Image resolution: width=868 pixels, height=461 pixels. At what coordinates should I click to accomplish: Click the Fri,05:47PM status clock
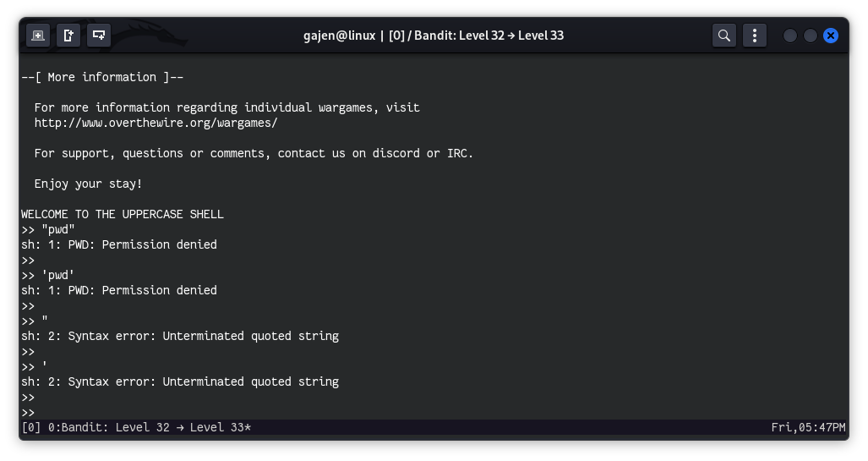(x=807, y=427)
